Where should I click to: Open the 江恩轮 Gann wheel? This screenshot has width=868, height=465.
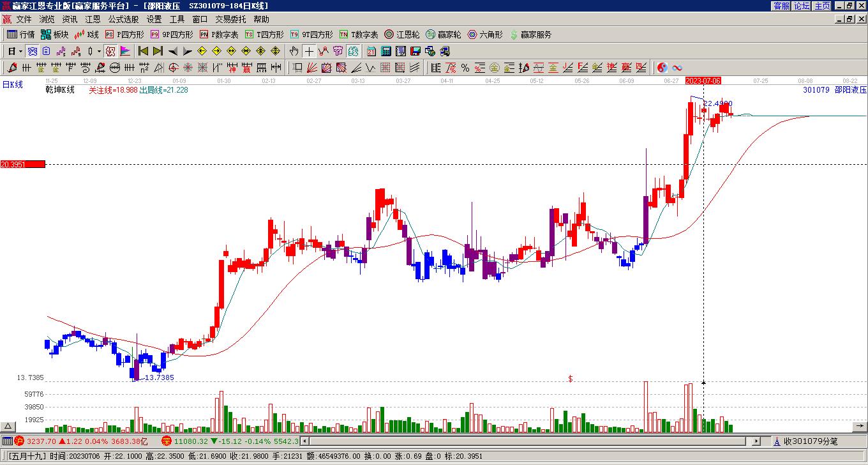[x=401, y=34]
